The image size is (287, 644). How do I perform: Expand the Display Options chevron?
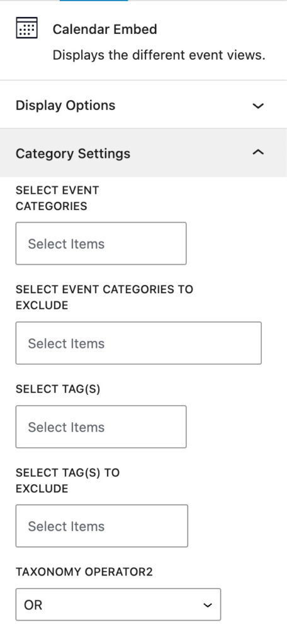[258, 106]
